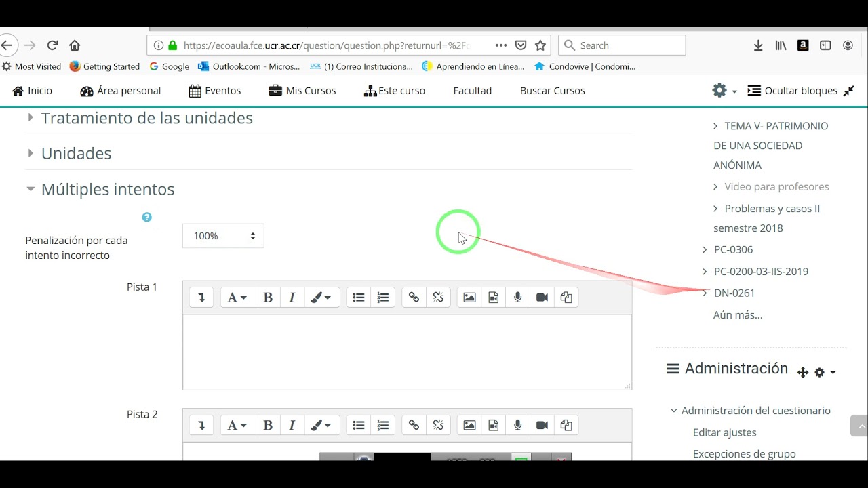Insert image in Pista 1 editor

click(x=469, y=298)
